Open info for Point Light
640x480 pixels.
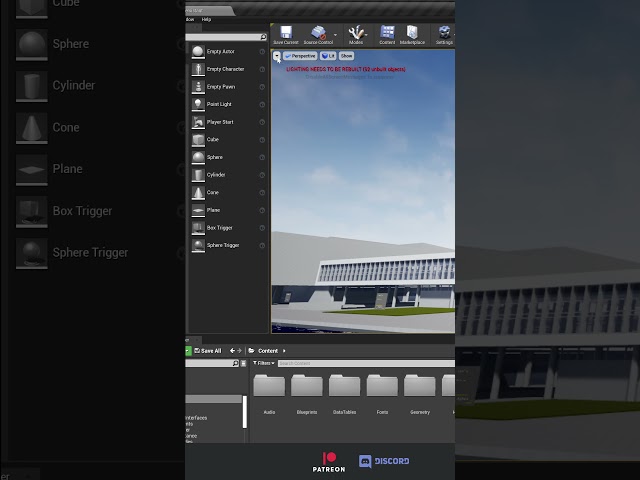[x=262, y=104]
